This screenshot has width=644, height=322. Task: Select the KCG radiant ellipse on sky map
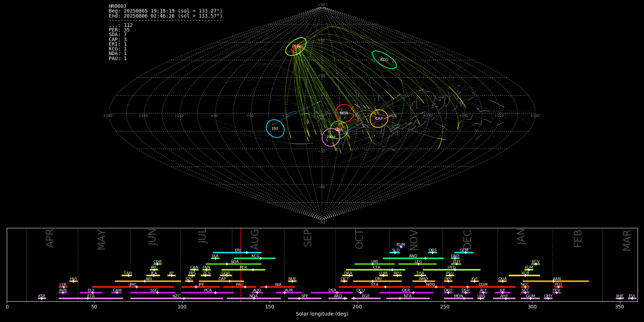point(384,60)
